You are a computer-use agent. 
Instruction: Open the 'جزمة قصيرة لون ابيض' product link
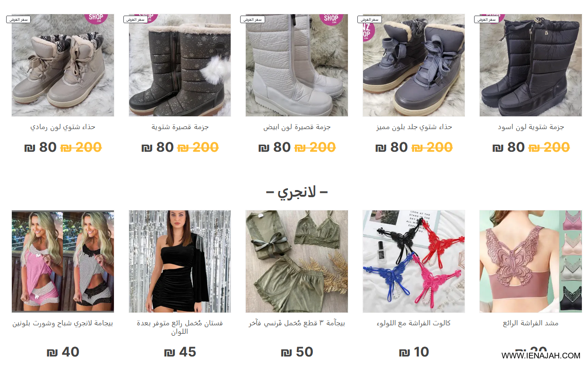297,127
